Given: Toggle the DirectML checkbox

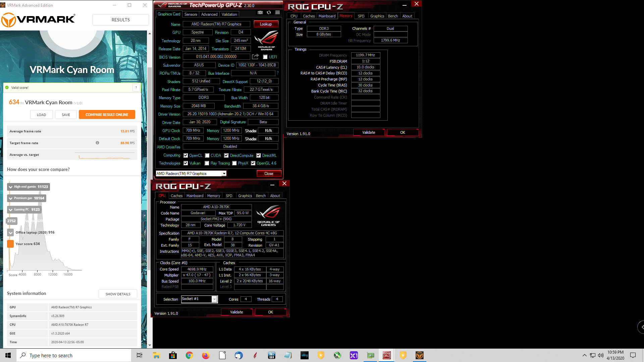Looking at the screenshot, I should tap(259, 156).
